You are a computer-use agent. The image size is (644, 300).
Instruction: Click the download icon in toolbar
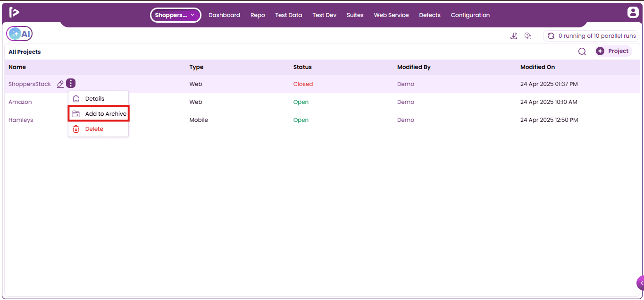[514, 36]
